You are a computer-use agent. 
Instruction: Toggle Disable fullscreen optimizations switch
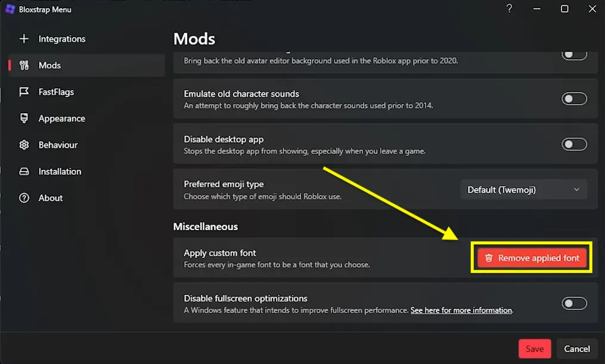pos(574,303)
